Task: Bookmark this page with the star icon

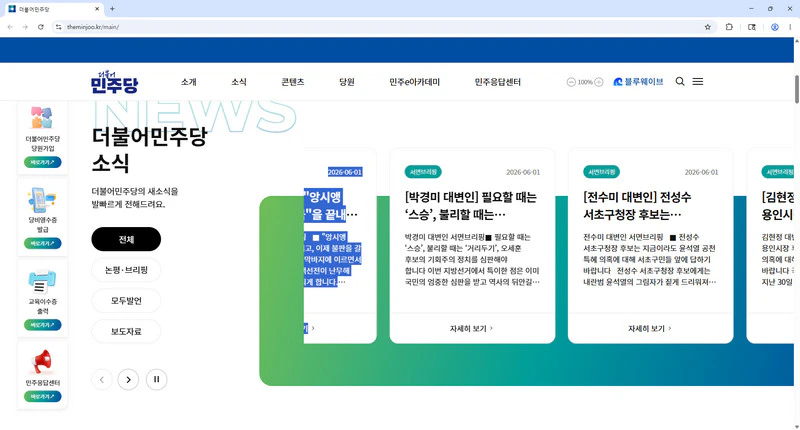Action: pyautogui.click(x=708, y=27)
